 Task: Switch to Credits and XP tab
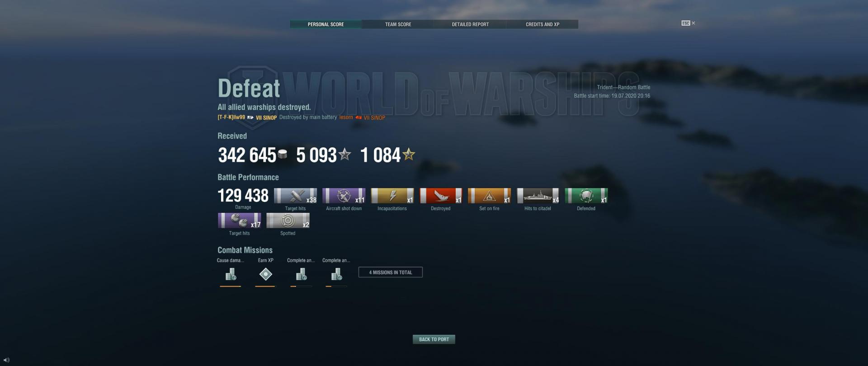pyautogui.click(x=542, y=24)
